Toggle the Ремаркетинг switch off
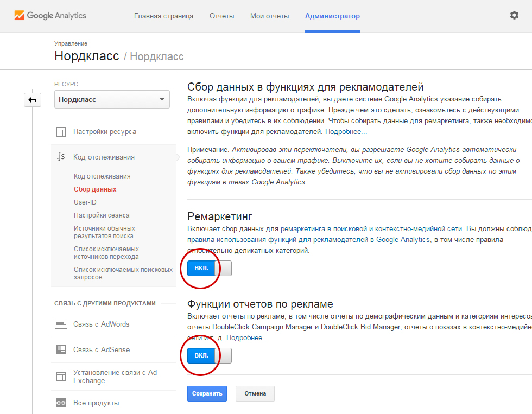The image size is (532, 414). (x=210, y=268)
